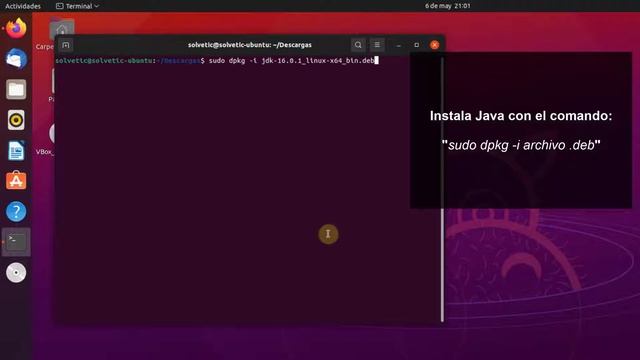Launch LibreOffice Writer from the dock

(x=16, y=151)
